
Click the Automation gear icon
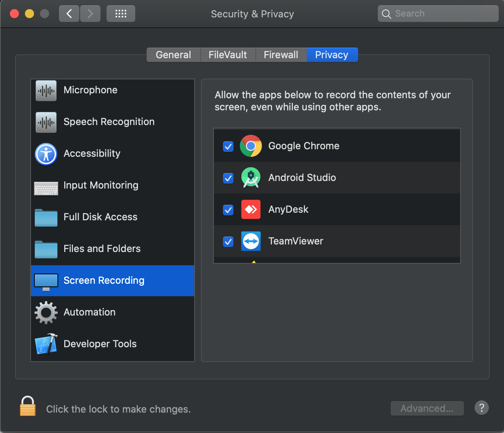(x=46, y=312)
